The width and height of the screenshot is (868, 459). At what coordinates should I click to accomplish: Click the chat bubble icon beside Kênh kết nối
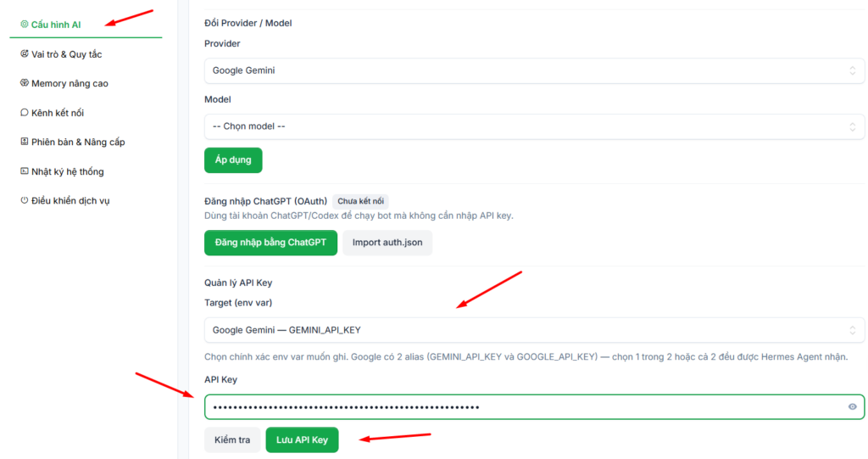[x=25, y=112]
